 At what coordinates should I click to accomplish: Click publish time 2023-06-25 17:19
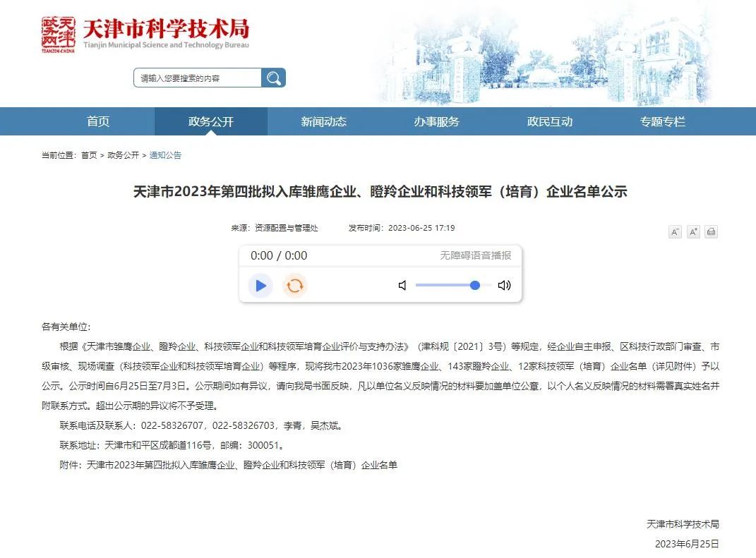tap(402, 228)
